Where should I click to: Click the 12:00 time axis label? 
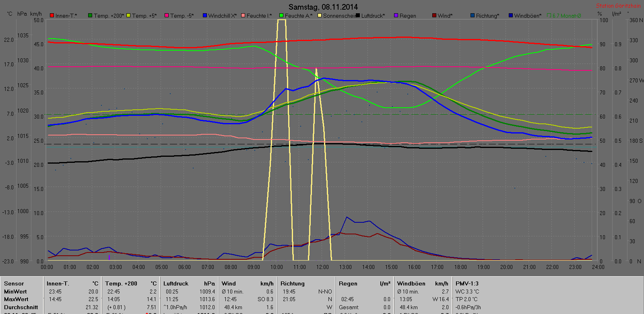(322, 267)
